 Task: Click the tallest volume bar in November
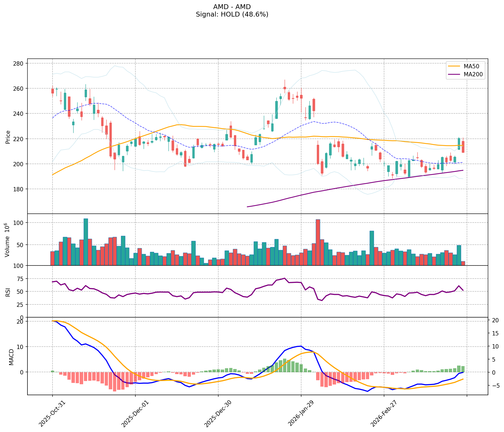coord(86,241)
